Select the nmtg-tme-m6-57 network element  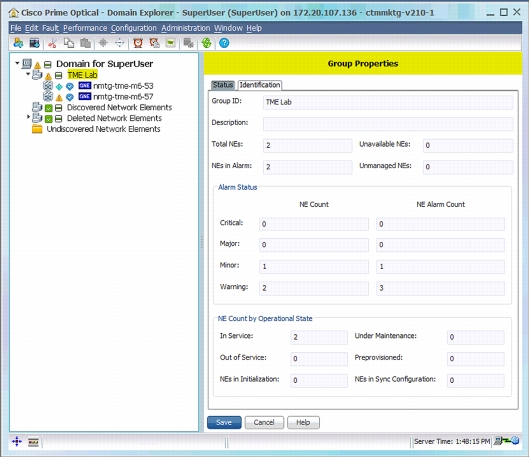click(123, 97)
